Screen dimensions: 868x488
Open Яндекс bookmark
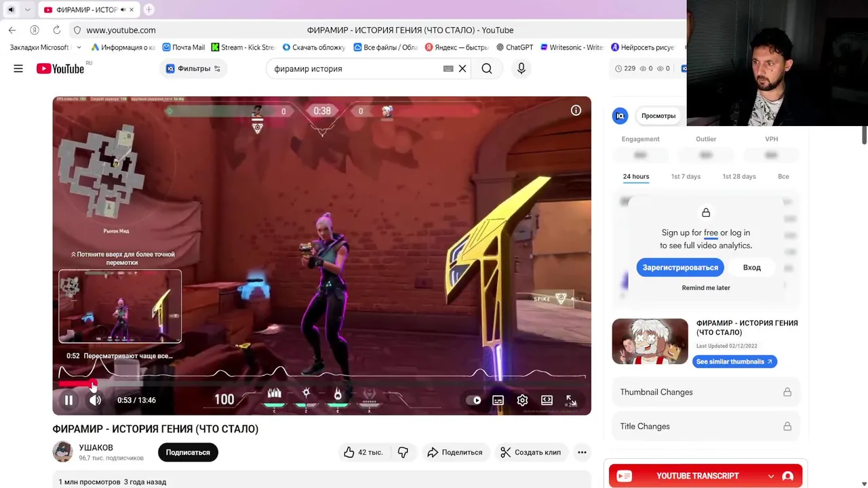(x=456, y=47)
